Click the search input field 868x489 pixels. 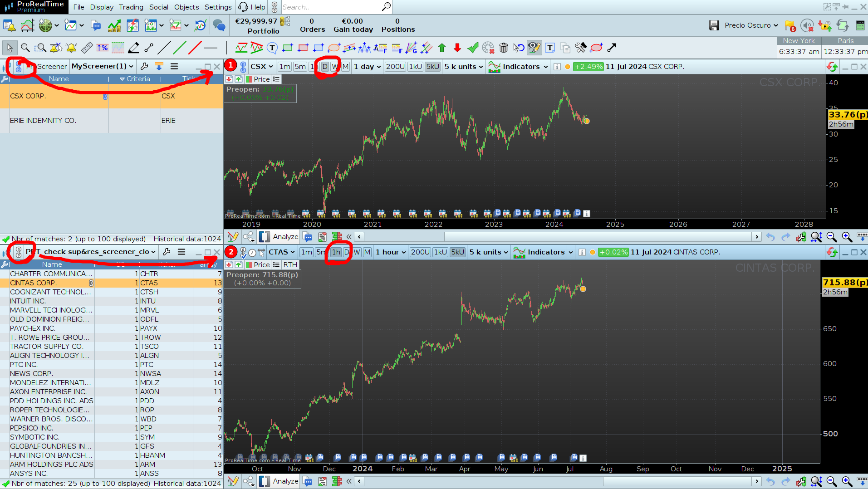click(x=331, y=7)
